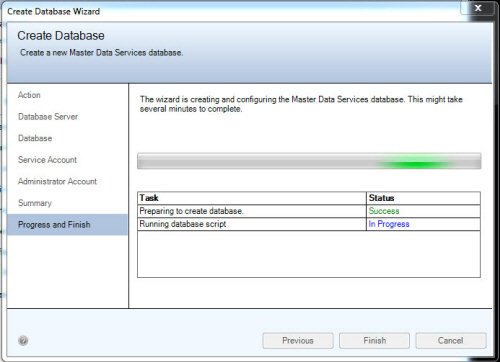
Task: Click the 'In Progress' status cell
Action: pyautogui.click(x=423, y=224)
